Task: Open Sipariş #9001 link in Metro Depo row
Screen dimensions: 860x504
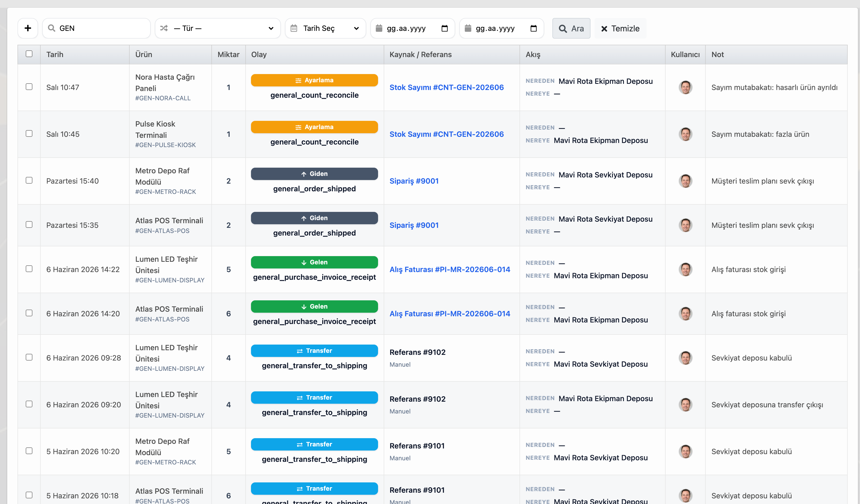Action: tap(414, 181)
